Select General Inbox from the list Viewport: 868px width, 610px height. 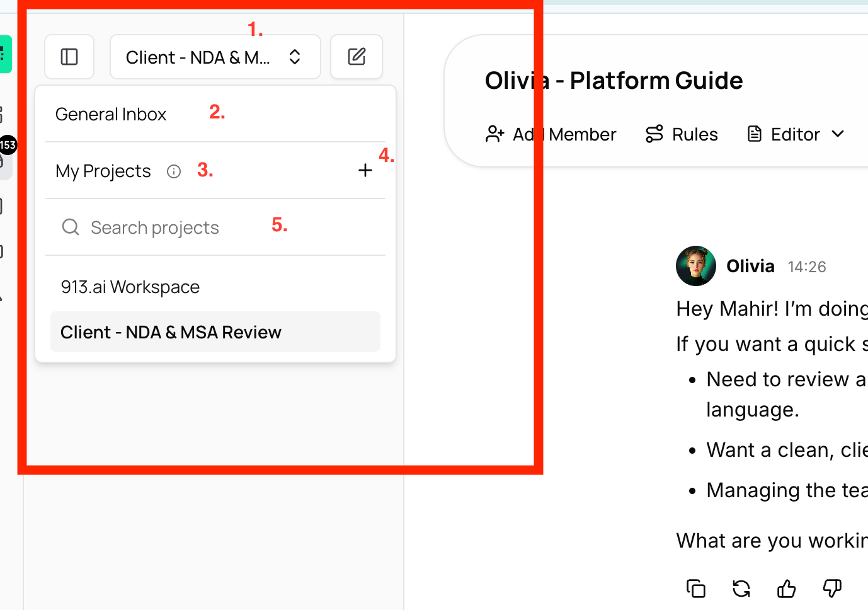(111, 114)
